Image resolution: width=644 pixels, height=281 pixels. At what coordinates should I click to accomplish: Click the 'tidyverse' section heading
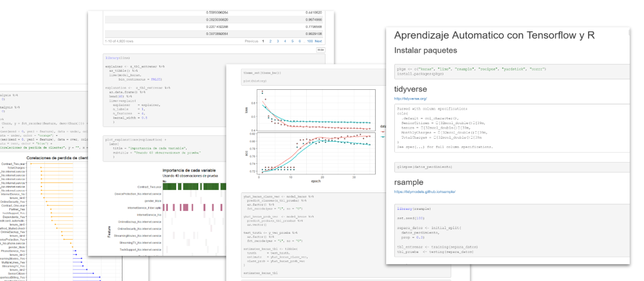click(x=410, y=89)
